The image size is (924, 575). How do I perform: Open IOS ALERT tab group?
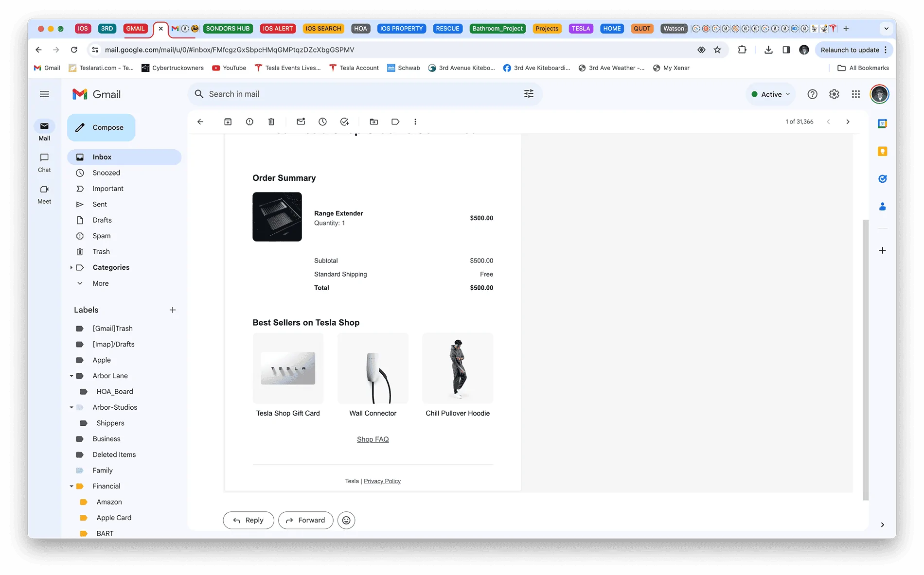(x=278, y=29)
